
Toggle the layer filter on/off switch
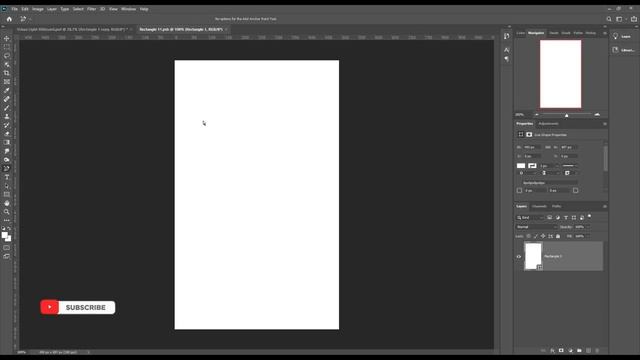point(589,216)
